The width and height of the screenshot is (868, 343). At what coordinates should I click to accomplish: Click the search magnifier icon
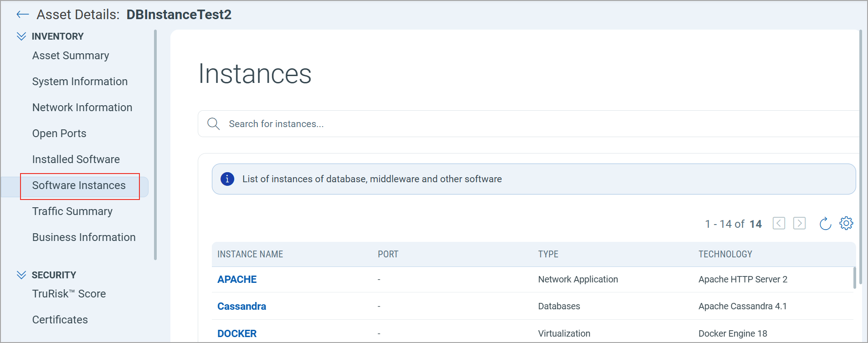[x=213, y=124]
